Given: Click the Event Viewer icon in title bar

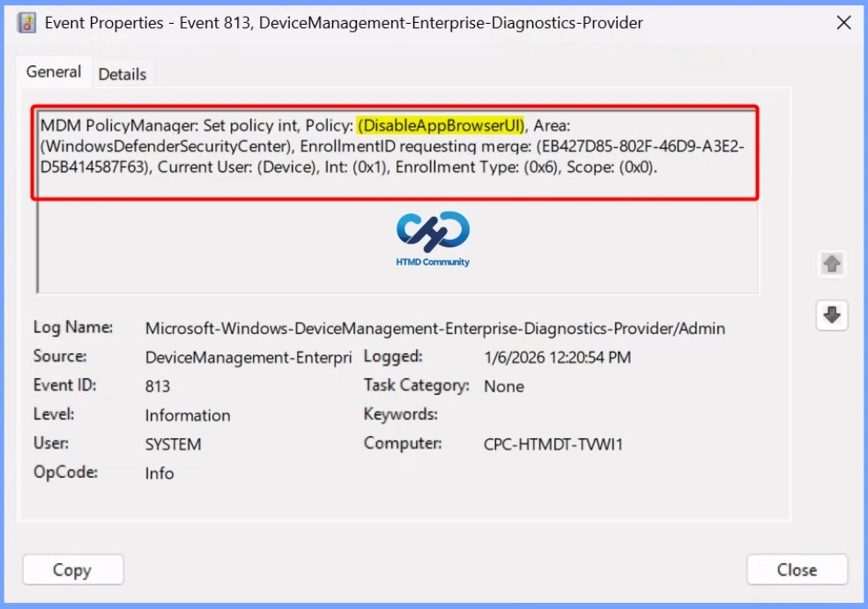Looking at the screenshot, I should pyautogui.click(x=26, y=22).
